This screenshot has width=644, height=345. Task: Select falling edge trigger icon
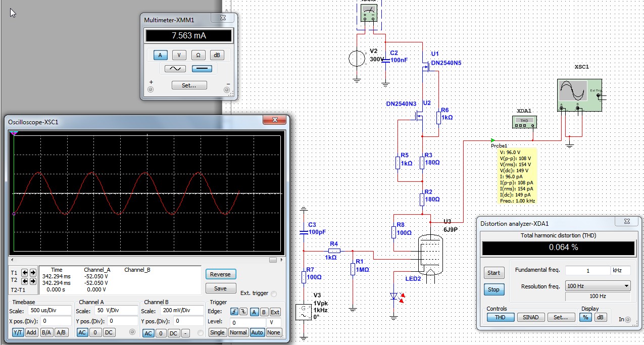point(243,312)
